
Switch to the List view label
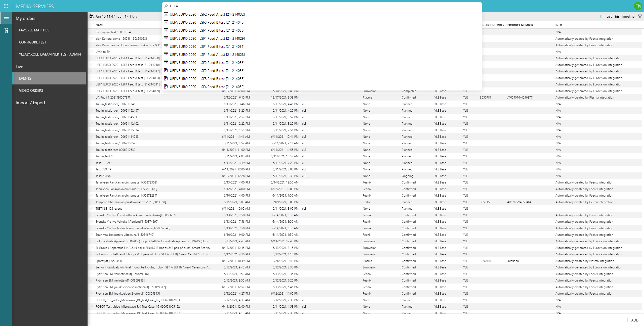click(609, 16)
